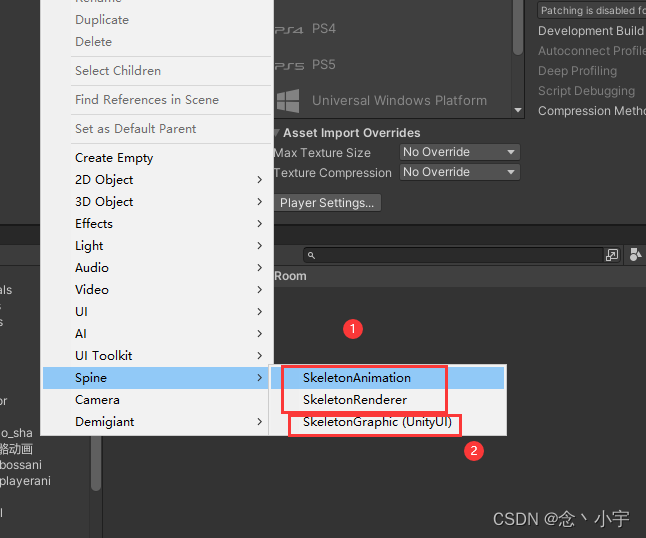This screenshot has height=538, width=646.
Task: Select the PS5 platform icon
Action: (x=289, y=66)
